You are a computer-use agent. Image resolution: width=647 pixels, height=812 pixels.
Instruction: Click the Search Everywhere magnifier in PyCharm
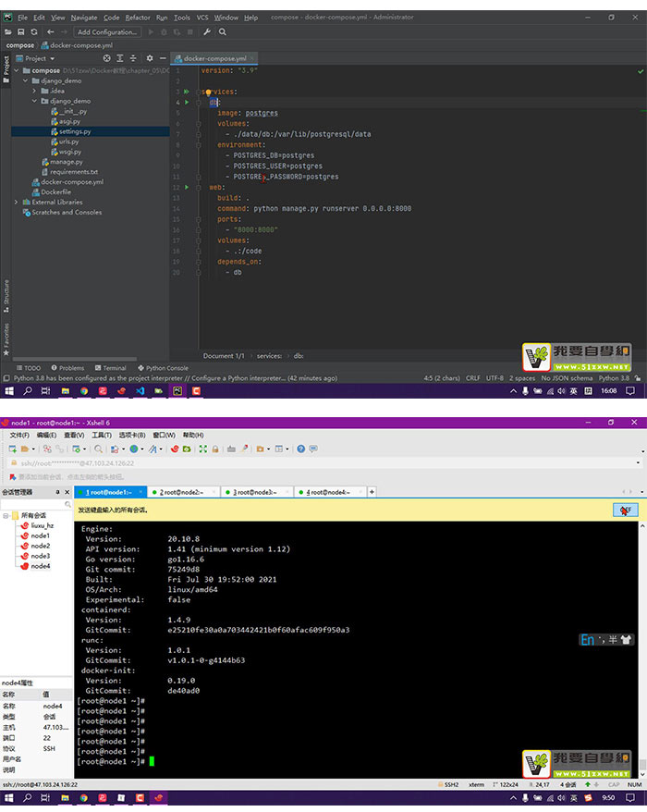pyautogui.click(x=223, y=32)
